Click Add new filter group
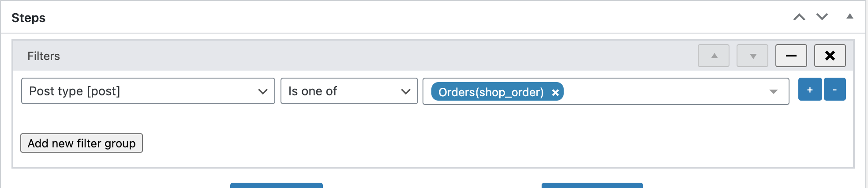The width and height of the screenshot is (868, 188). click(82, 143)
